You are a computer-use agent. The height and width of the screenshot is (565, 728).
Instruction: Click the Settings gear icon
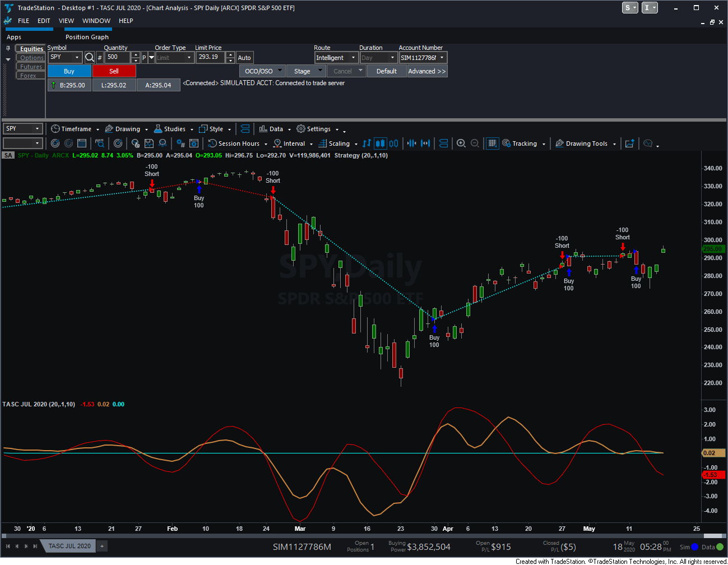point(301,129)
